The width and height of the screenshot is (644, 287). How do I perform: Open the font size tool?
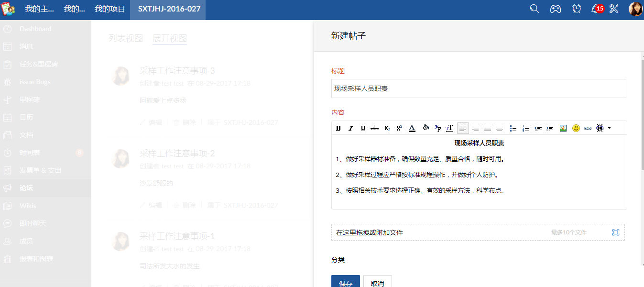[449, 128]
